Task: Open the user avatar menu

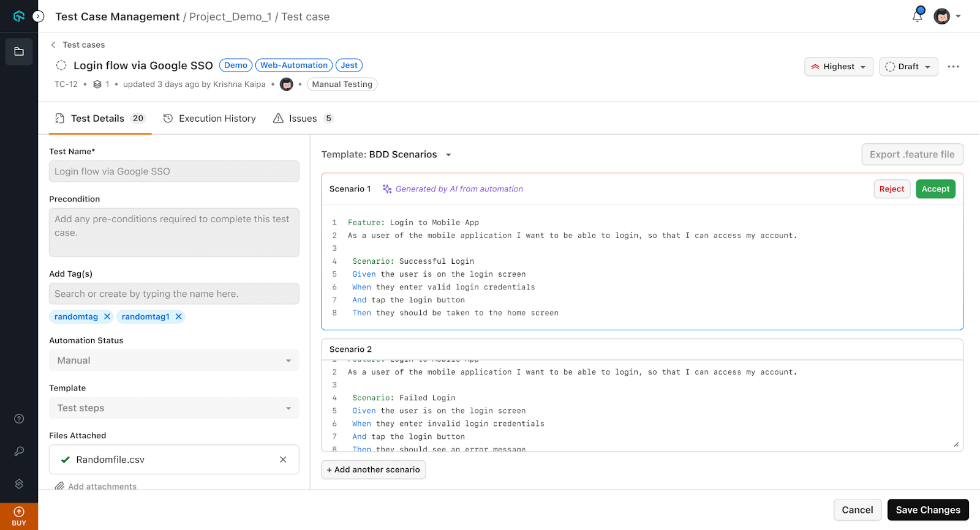Action: (x=947, y=17)
